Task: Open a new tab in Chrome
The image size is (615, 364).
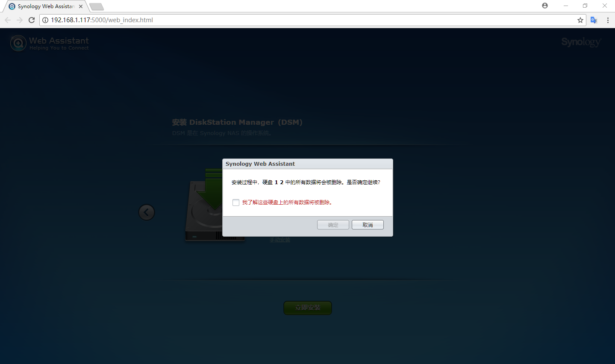Action: point(97,6)
